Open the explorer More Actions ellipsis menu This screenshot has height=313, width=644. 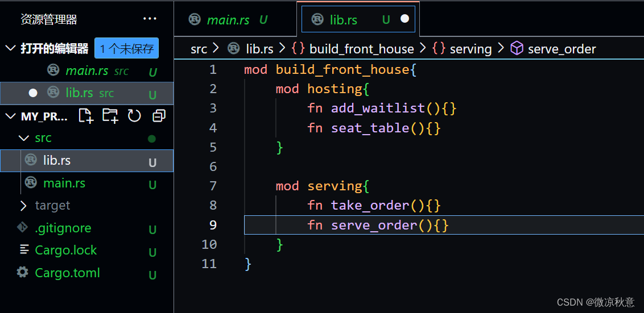[x=150, y=19]
